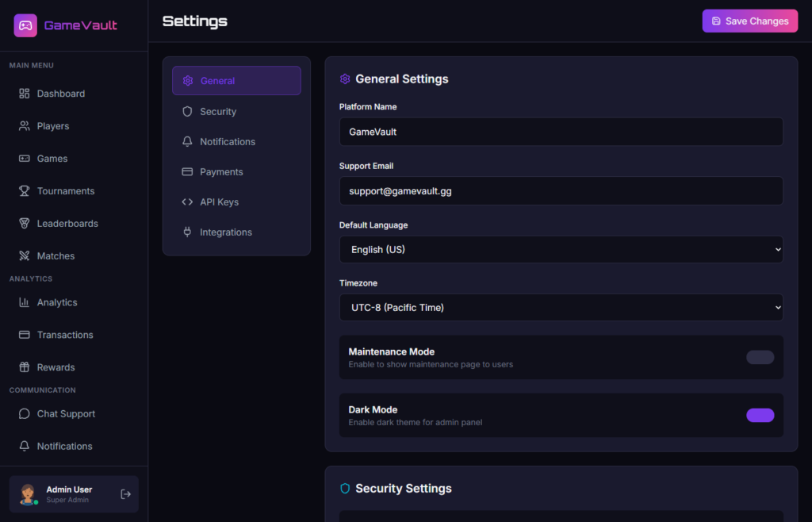Image resolution: width=812 pixels, height=522 pixels.
Task: Click shield icon beside Security Settings heading
Action: tap(345, 489)
